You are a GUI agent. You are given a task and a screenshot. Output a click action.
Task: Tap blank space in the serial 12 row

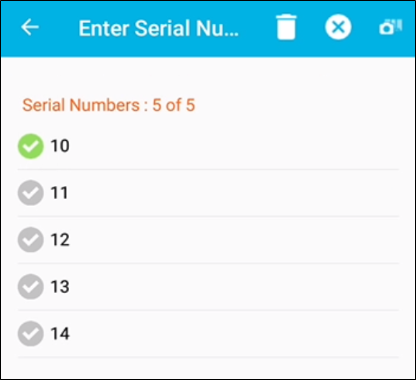click(233, 240)
